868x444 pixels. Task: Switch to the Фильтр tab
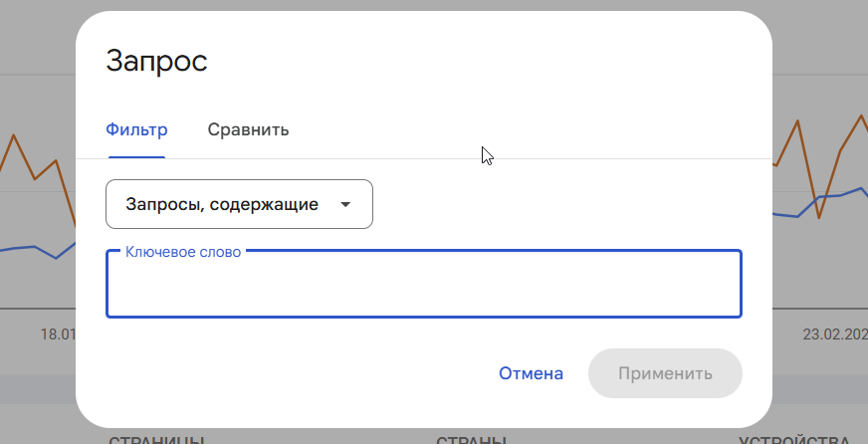[136, 129]
